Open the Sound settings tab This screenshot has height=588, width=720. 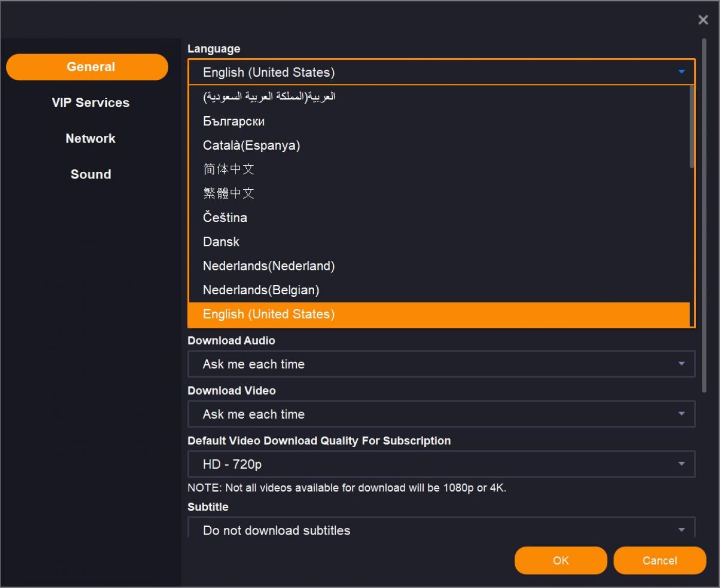[91, 174]
